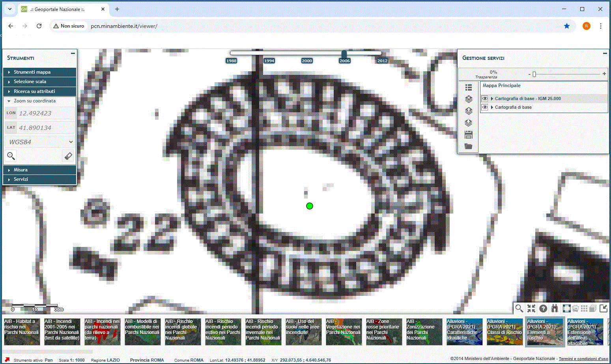Click the 1994 year label on the timeline

(269, 61)
